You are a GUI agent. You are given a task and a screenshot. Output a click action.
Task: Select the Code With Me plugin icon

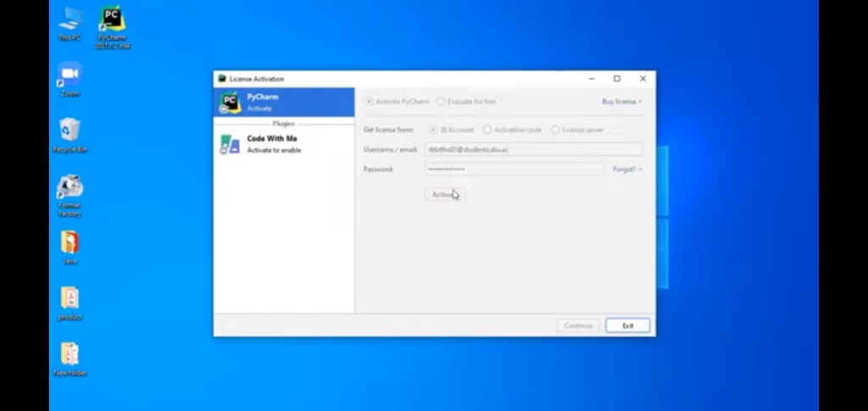pos(230,144)
